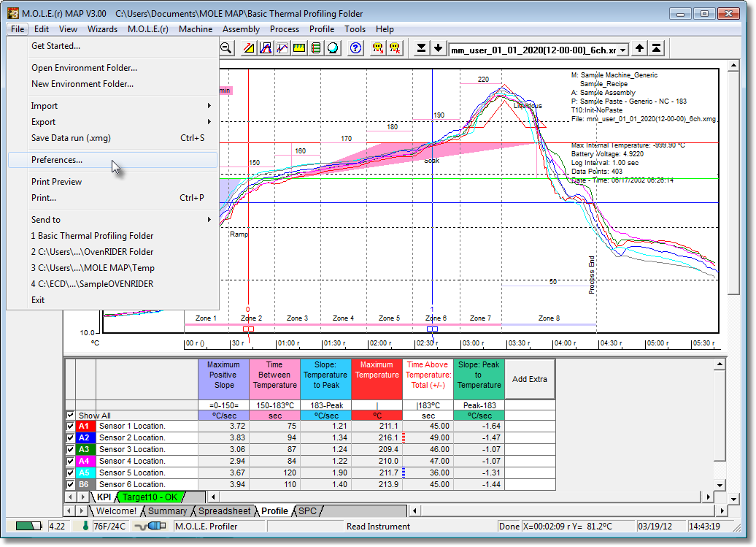Click the yellow M.O.L.E. face icon with red star
Image resolution: width=756 pixels, height=547 pixels.
[395, 47]
